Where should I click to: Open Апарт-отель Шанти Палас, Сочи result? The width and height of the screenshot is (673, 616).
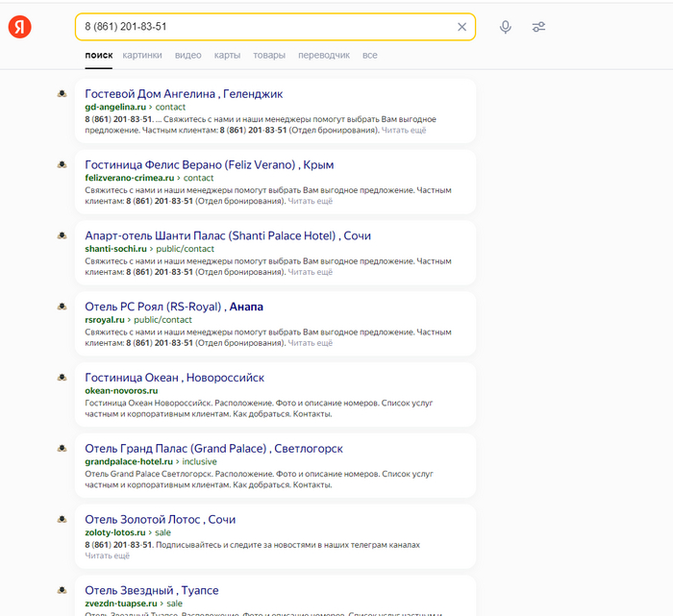tap(228, 235)
